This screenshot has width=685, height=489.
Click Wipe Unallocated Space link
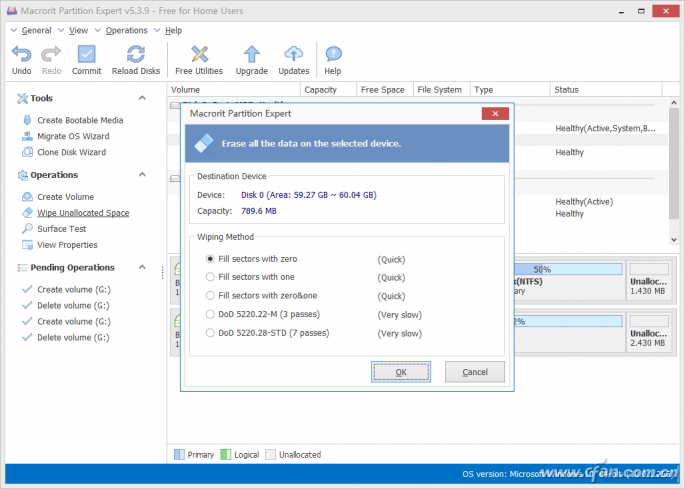pyautogui.click(x=83, y=213)
